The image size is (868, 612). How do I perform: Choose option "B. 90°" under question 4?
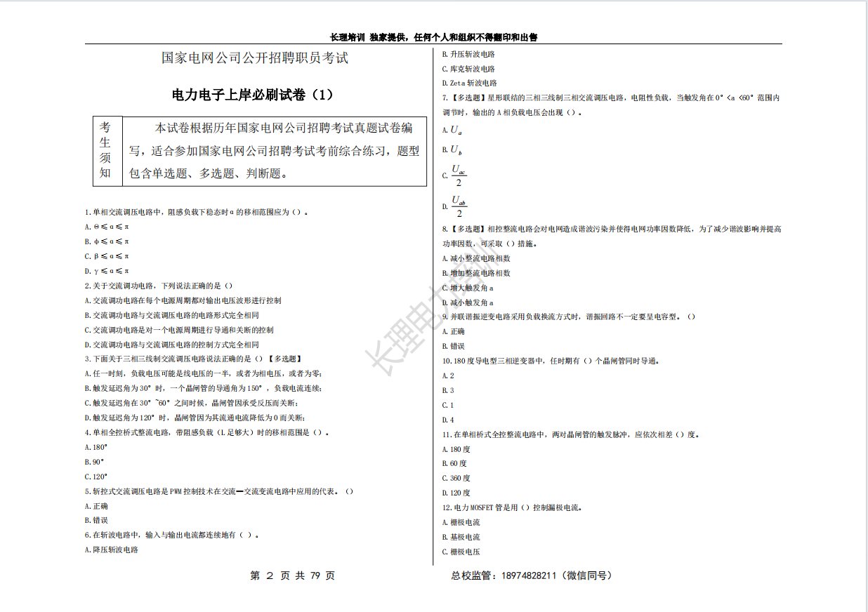(94, 462)
